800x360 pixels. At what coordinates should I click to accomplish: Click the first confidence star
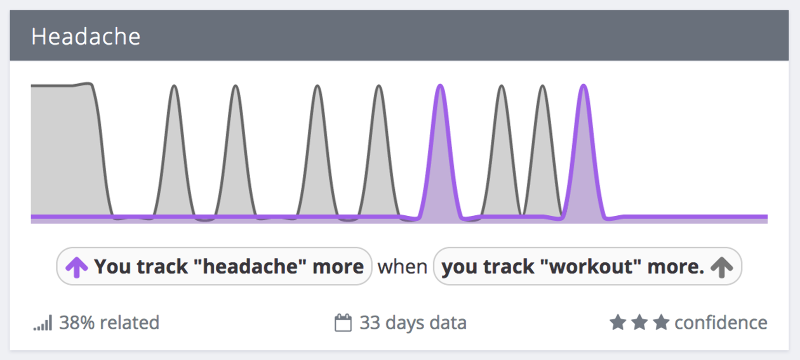point(617,322)
